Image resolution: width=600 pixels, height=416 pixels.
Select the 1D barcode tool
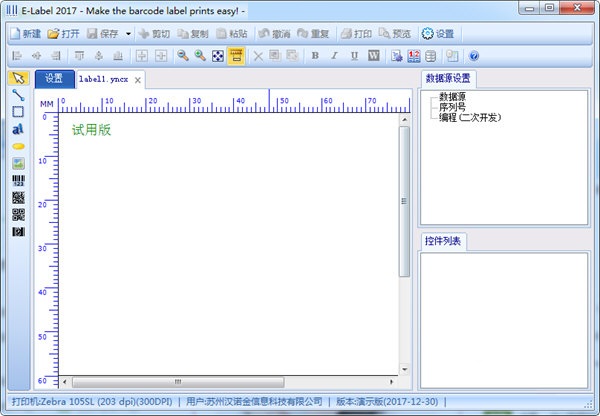coord(17,180)
